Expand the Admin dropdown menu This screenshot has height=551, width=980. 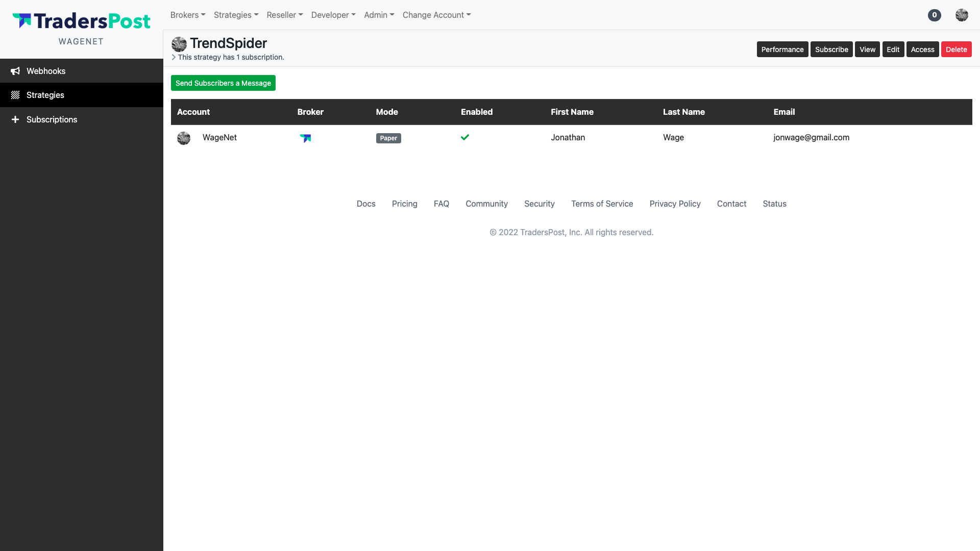[x=379, y=15]
